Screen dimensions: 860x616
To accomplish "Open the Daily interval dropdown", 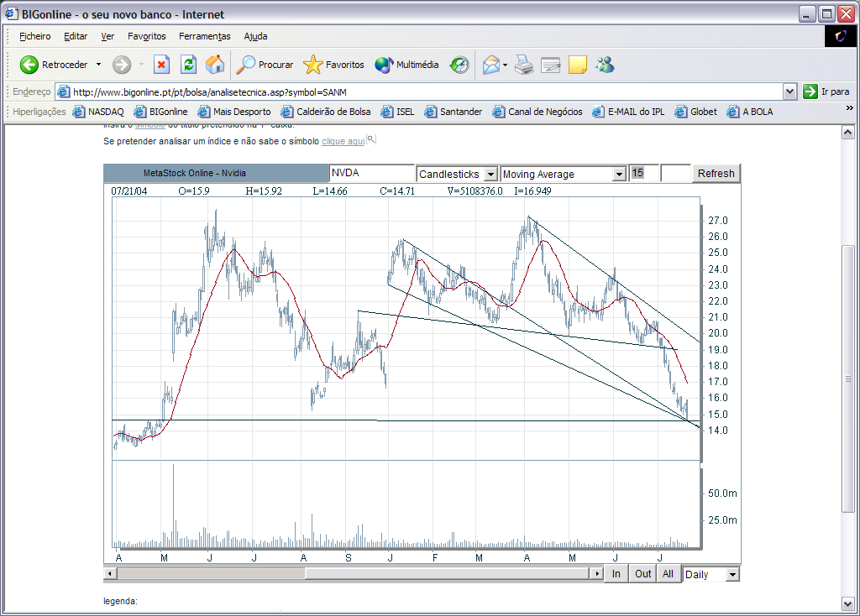I will point(732,574).
